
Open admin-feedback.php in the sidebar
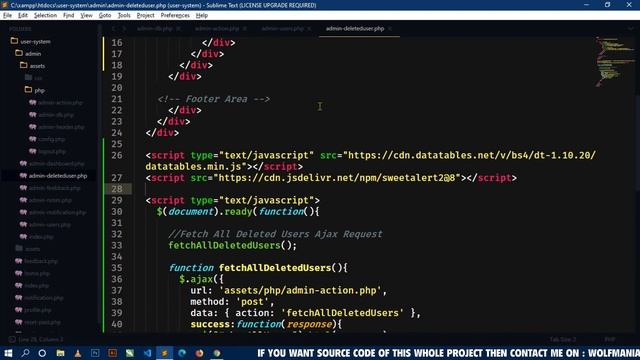55,188
